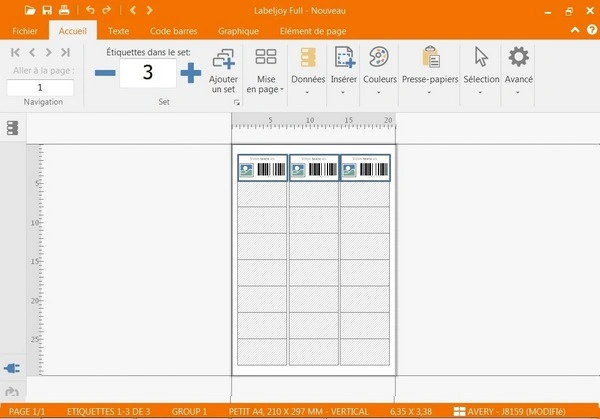Image resolution: width=600 pixels, height=419 pixels.
Task: Click the save icon in quick access bar
Action: click(x=47, y=10)
